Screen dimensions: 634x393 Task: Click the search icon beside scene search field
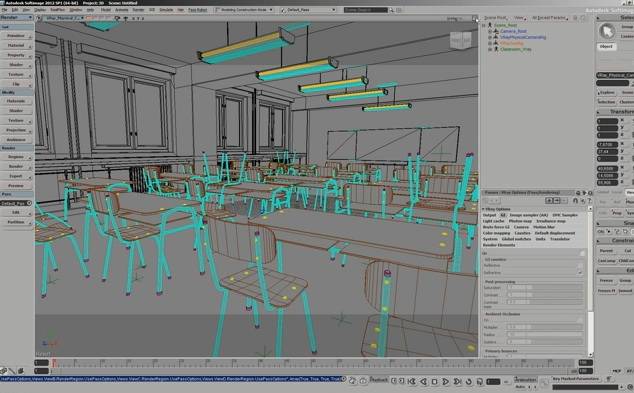point(391,10)
